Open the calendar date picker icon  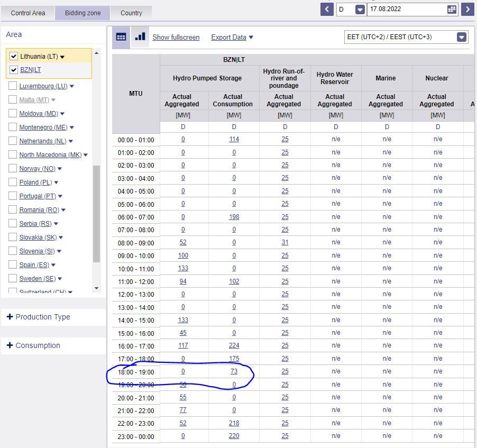452,10
